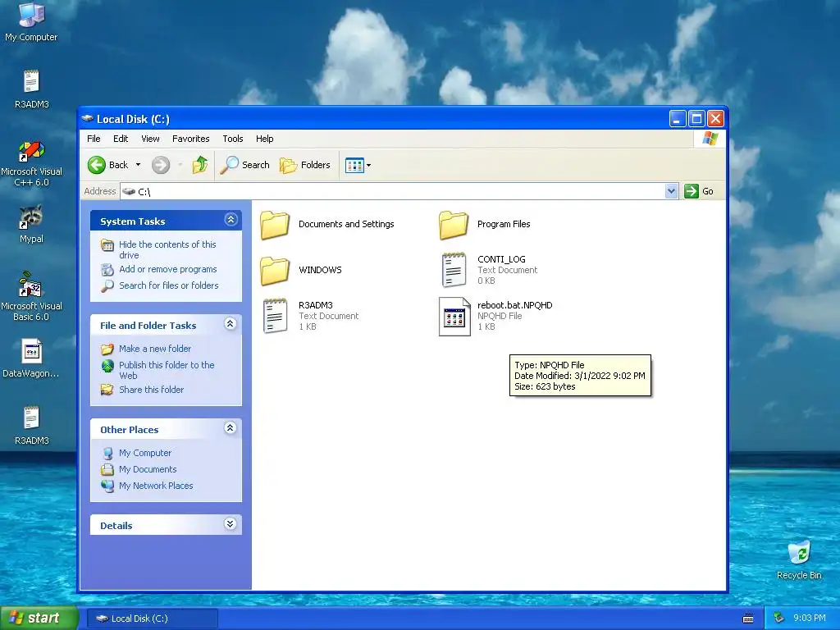Click Local Disk (C:) taskbar button
Viewport: 840px width, 630px height.
(x=153, y=619)
